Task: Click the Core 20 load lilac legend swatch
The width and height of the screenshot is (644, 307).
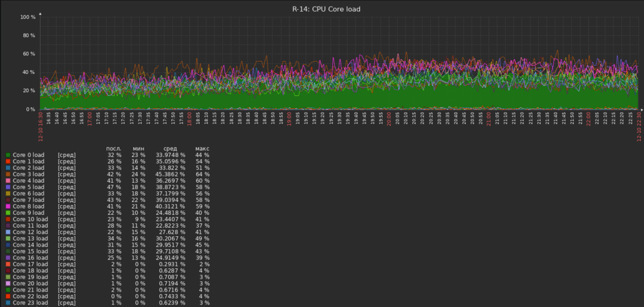Action: (8, 284)
